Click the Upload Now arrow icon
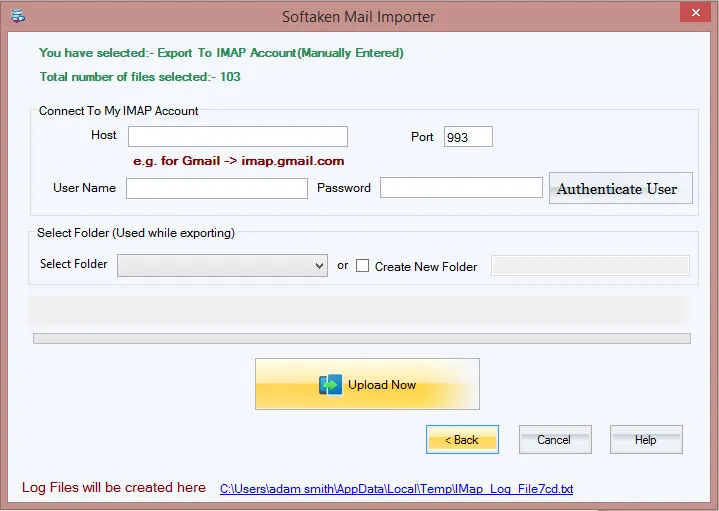Viewport: 719px width, 511px height. (x=331, y=384)
